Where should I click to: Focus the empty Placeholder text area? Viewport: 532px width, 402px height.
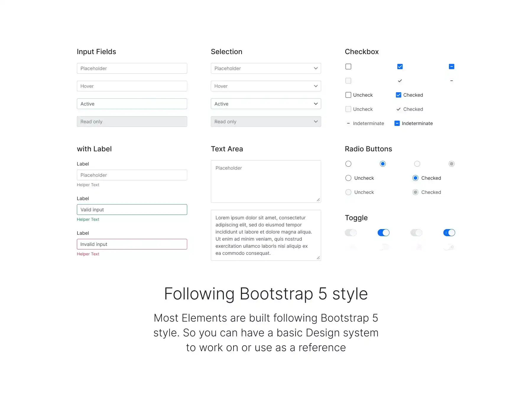coord(266,181)
